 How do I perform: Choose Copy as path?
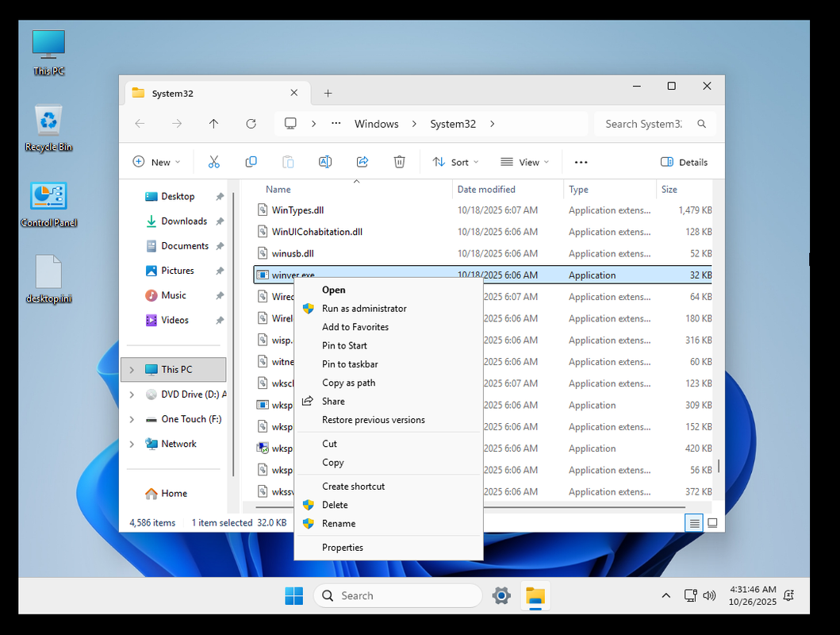pyautogui.click(x=389, y=383)
